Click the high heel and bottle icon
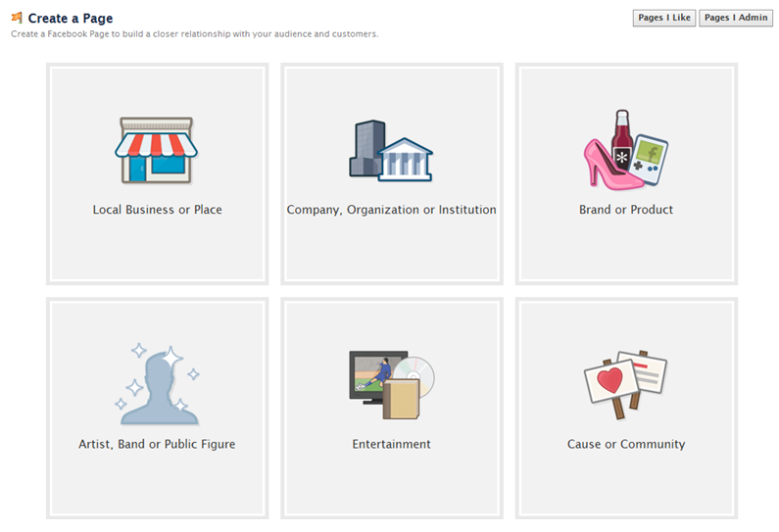This screenshot has width=779, height=532. tap(625, 150)
